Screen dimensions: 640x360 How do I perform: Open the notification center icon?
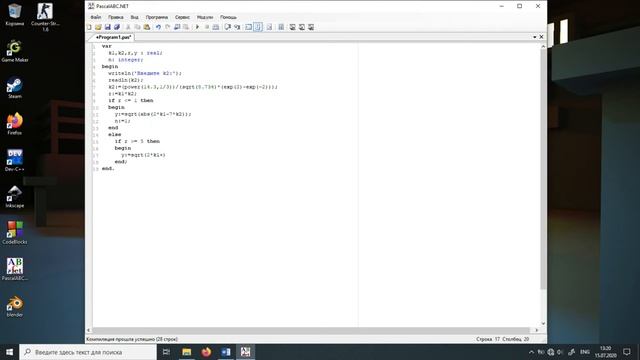click(x=627, y=352)
